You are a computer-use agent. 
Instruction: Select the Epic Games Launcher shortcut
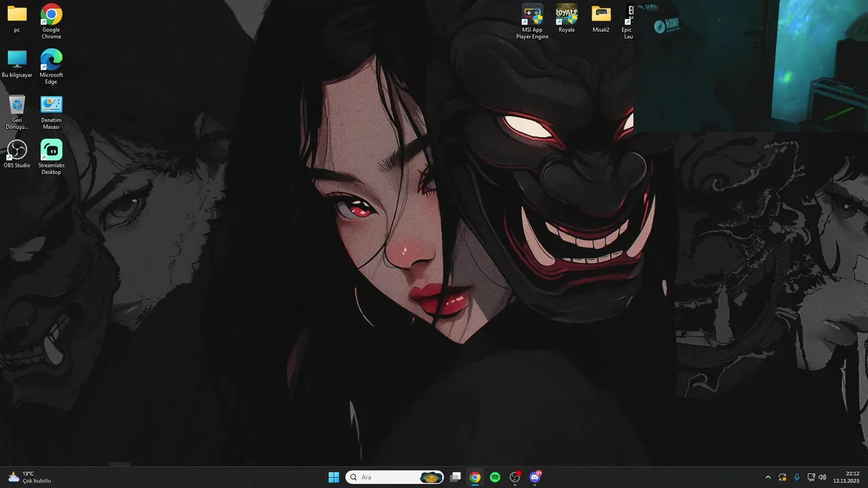click(627, 22)
